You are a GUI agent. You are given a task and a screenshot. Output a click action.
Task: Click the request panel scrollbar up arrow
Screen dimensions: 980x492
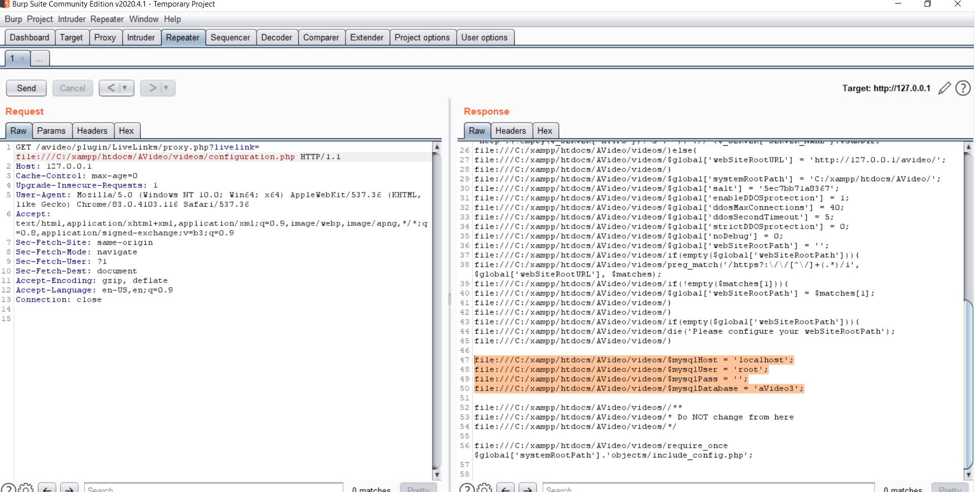[436, 147]
